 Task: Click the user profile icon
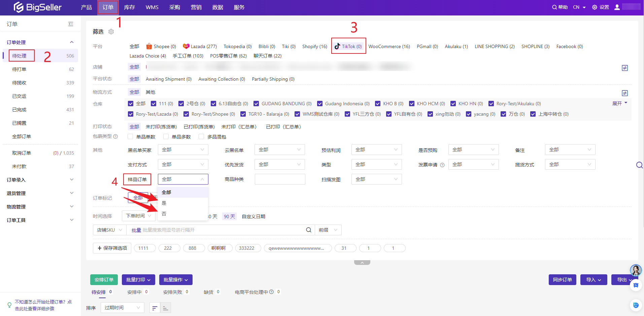tap(617, 7)
